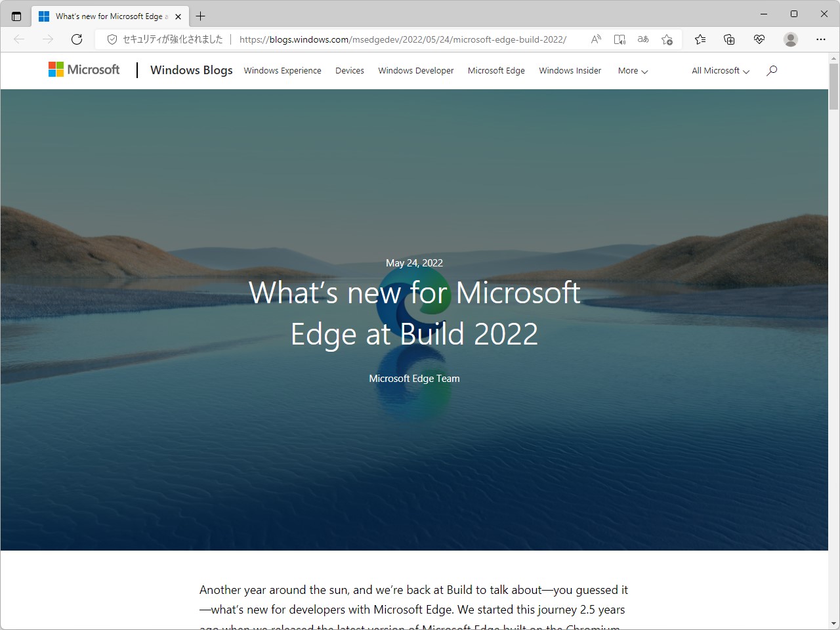The width and height of the screenshot is (840, 630).
Task: Select the What's new for Microsoft Edge tab
Action: point(105,16)
